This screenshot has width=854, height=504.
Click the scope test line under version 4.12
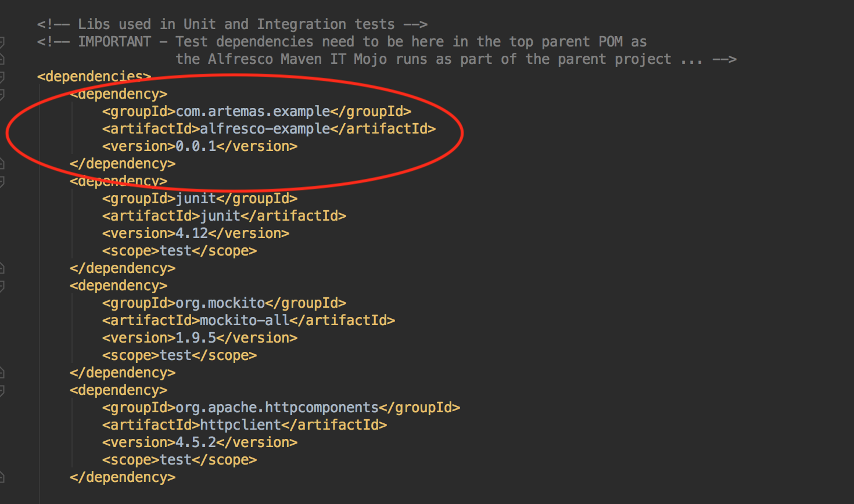point(180,251)
